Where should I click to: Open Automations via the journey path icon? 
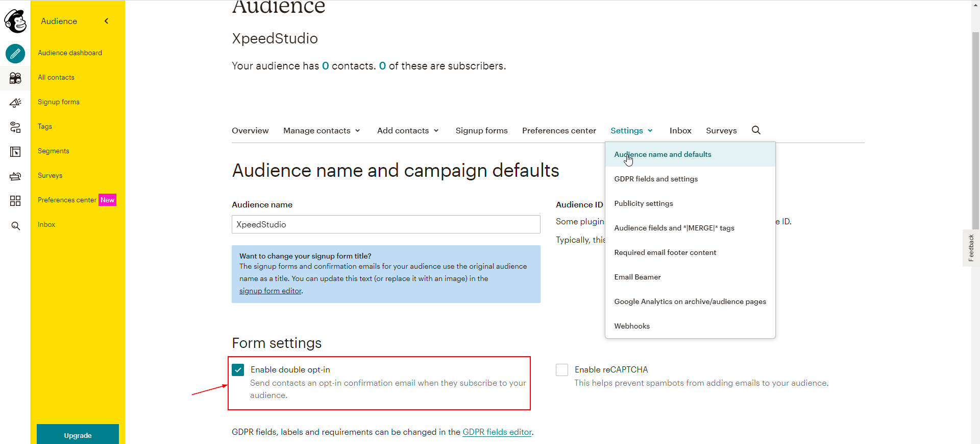coord(15,127)
